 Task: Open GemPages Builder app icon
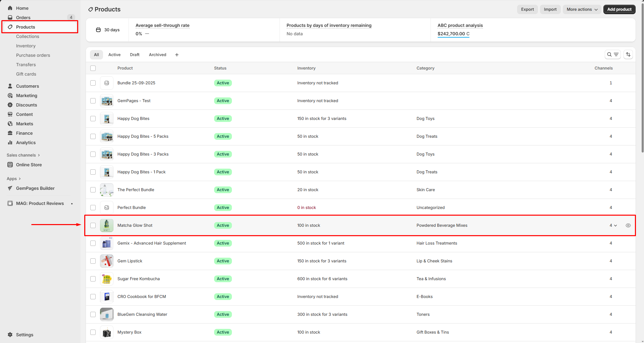click(10, 188)
